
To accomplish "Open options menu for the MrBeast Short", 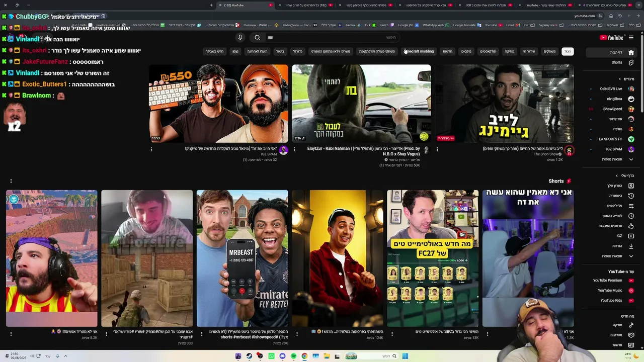I will click(201, 333).
